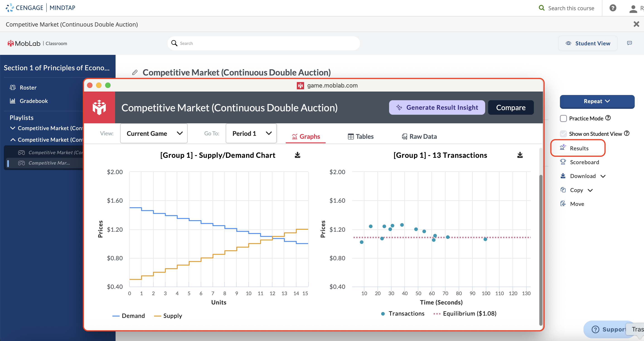Click the Move icon
The height and width of the screenshot is (341, 644).
pos(563,204)
